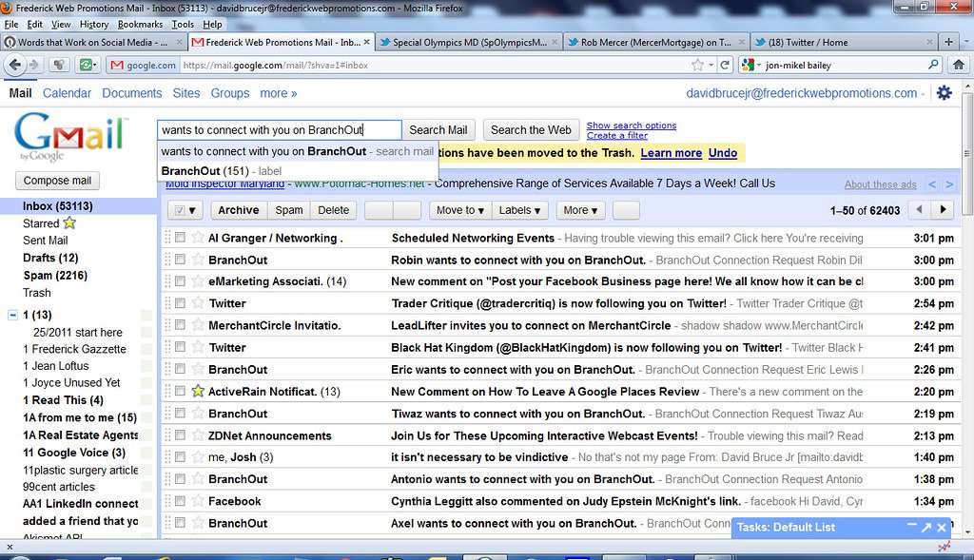Reload the page with the refresh icon
Screen dimensions: 974x560
point(724,66)
